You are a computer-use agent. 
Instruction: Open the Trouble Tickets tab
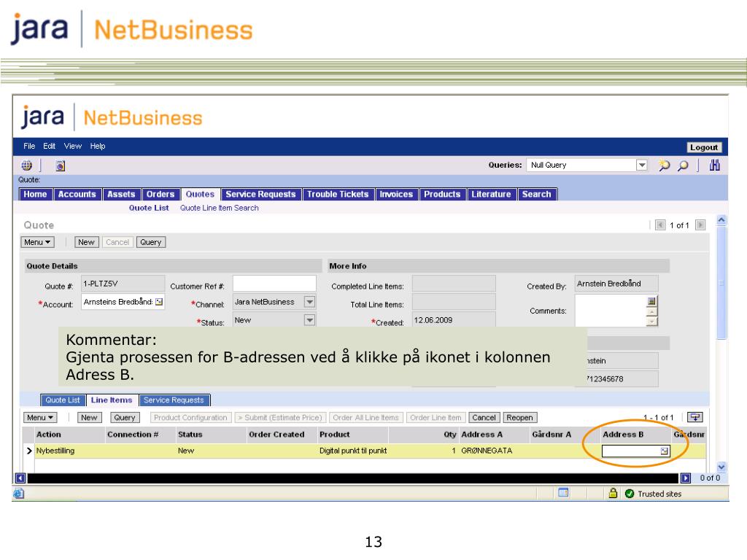(338, 194)
